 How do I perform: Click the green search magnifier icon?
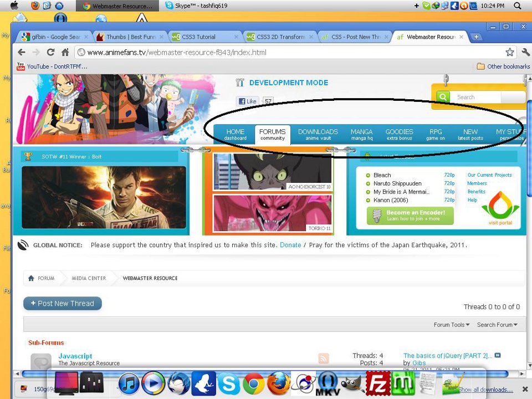443,97
